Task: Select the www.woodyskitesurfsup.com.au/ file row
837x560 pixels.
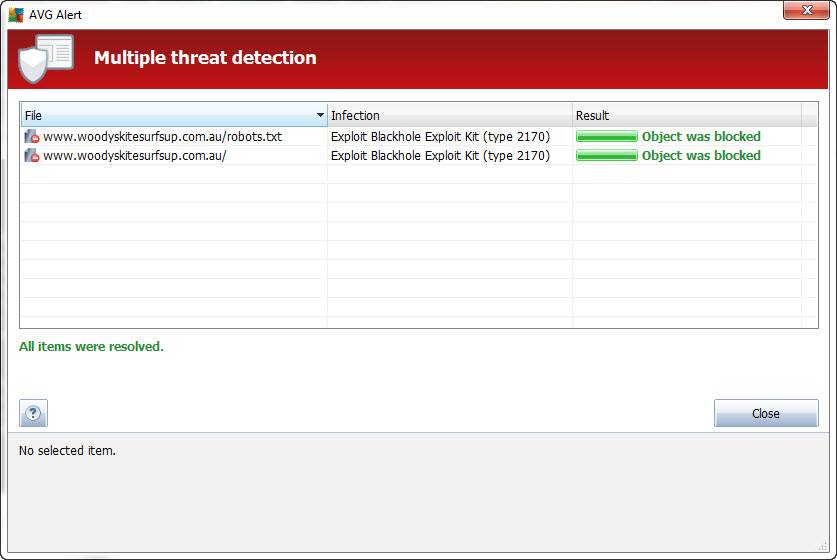Action: [134, 156]
